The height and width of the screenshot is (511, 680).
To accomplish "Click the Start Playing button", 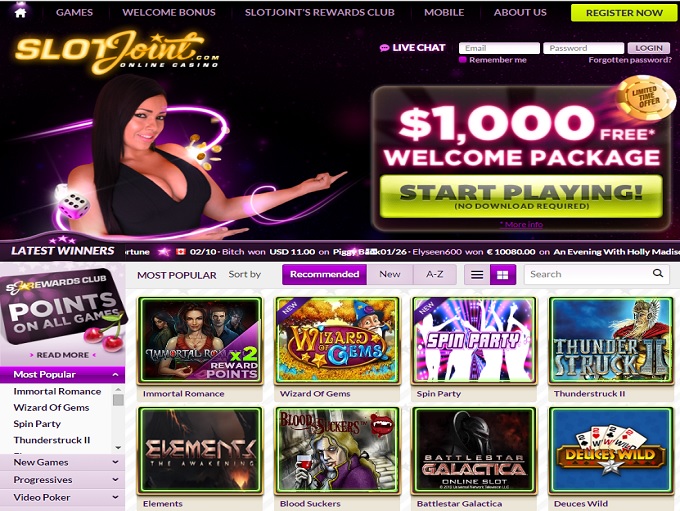I will tap(521, 196).
